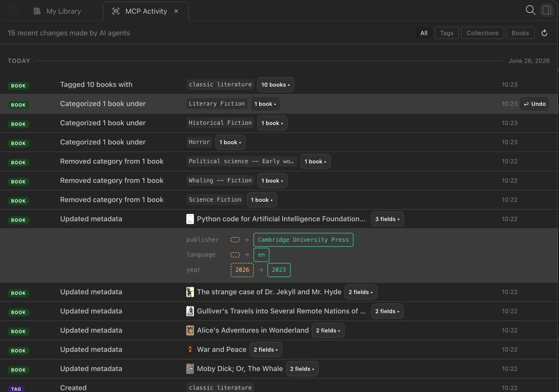Expand 1 book next to Whaling -- Fiction
Viewport: 559px width, 392px height.
[272, 181]
